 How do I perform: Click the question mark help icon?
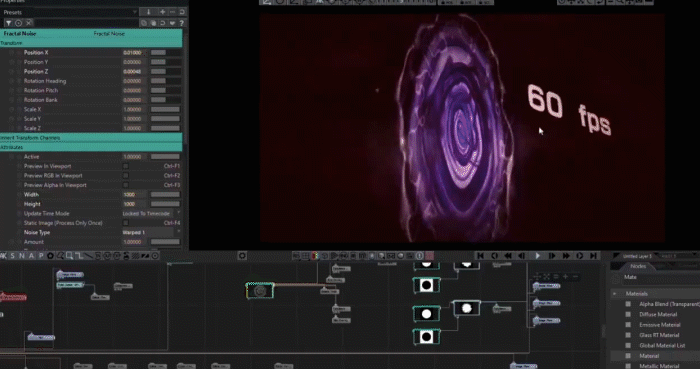tap(181, 23)
